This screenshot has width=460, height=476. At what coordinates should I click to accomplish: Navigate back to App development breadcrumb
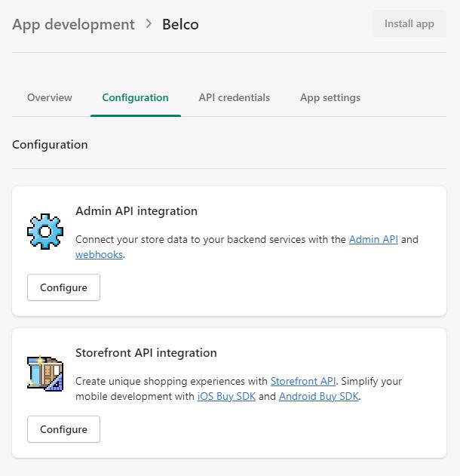tap(73, 24)
